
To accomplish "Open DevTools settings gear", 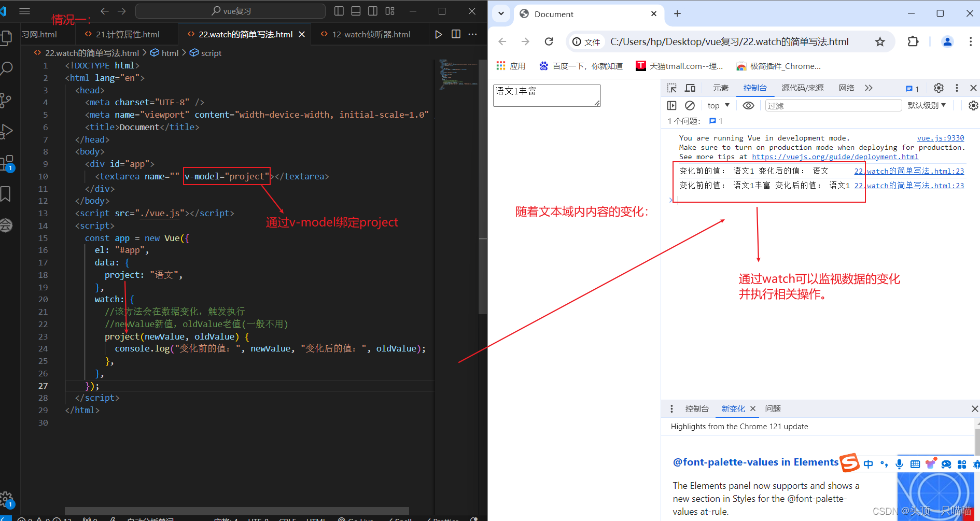I will tap(939, 88).
